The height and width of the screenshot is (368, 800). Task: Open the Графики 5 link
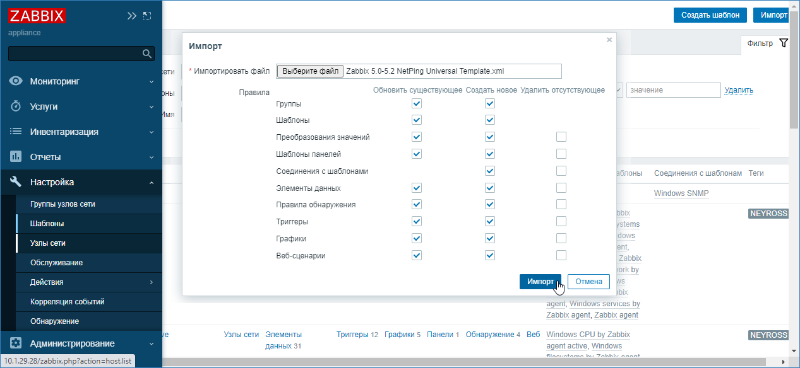(402, 334)
